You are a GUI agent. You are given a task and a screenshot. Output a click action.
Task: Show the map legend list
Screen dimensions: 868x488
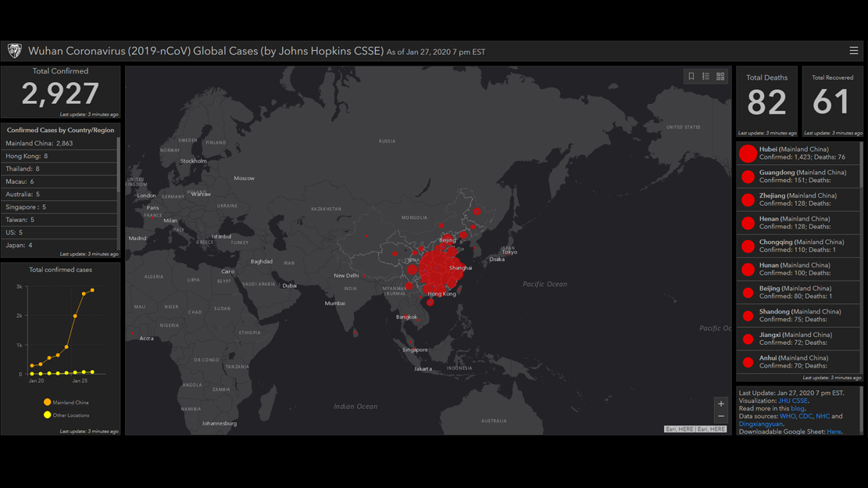tap(705, 77)
